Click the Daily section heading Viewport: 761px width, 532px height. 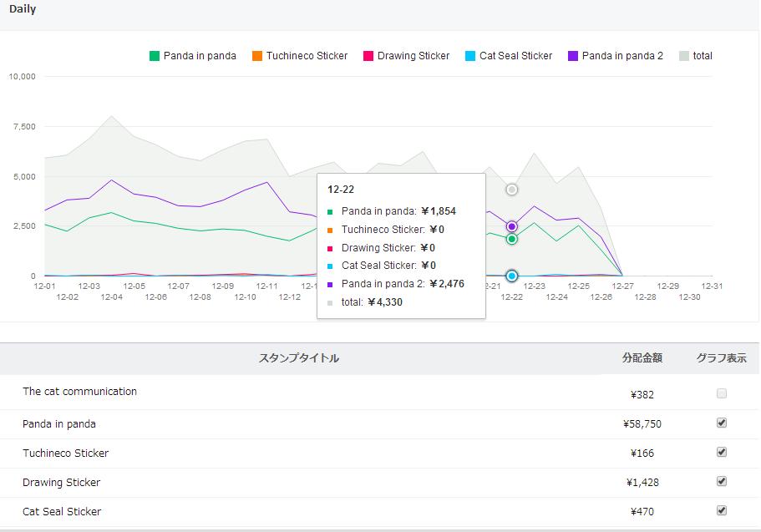point(23,9)
